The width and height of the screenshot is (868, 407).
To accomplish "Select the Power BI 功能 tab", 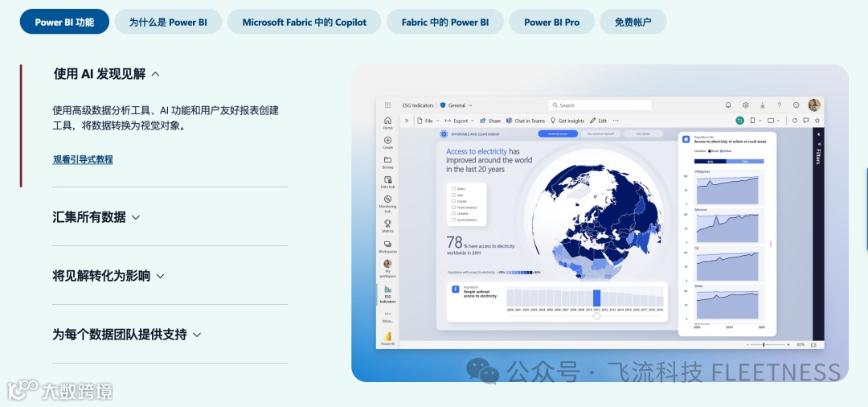I will 64,23.
